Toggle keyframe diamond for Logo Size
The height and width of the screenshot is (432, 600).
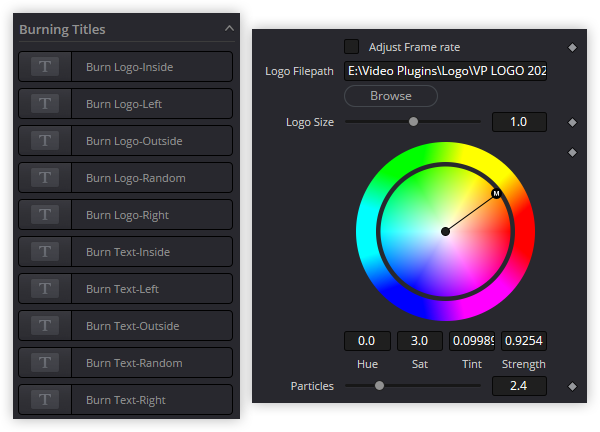(572, 122)
